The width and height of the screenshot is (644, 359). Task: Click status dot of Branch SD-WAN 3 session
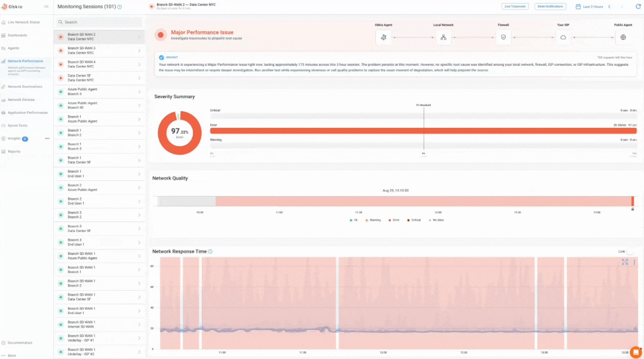tap(61, 50)
